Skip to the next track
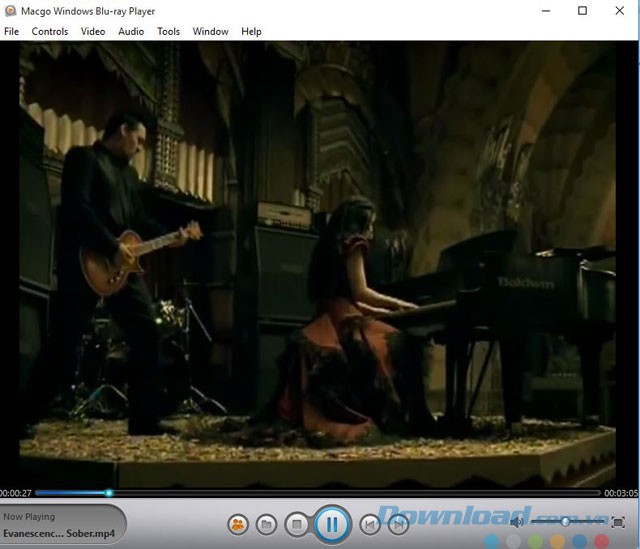Viewport: 640px width, 549px height. coord(397,523)
